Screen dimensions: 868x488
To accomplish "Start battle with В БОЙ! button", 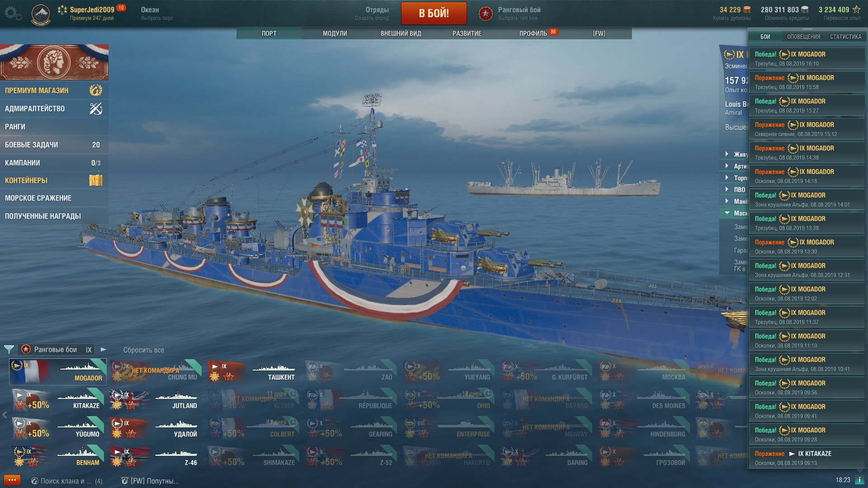I will coord(434,13).
